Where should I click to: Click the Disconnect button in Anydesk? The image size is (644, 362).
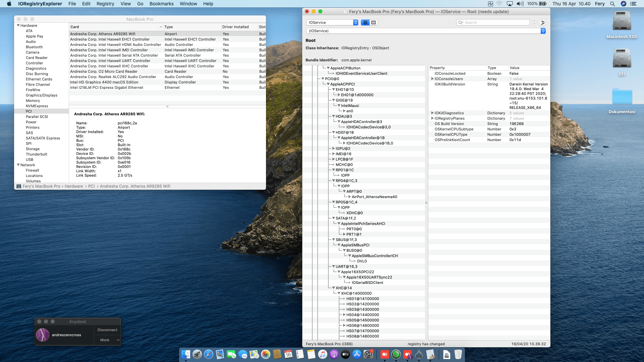[x=107, y=330]
